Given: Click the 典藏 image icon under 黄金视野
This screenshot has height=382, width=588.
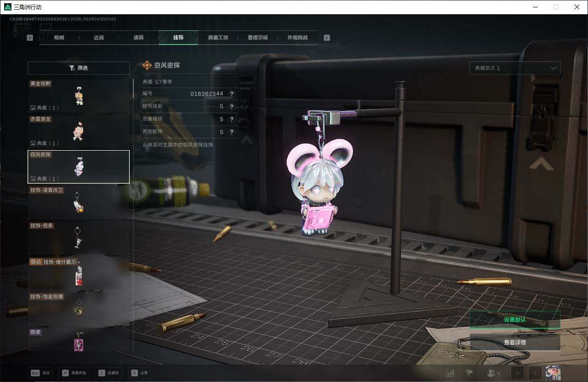Looking at the screenshot, I should pos(33,107).
